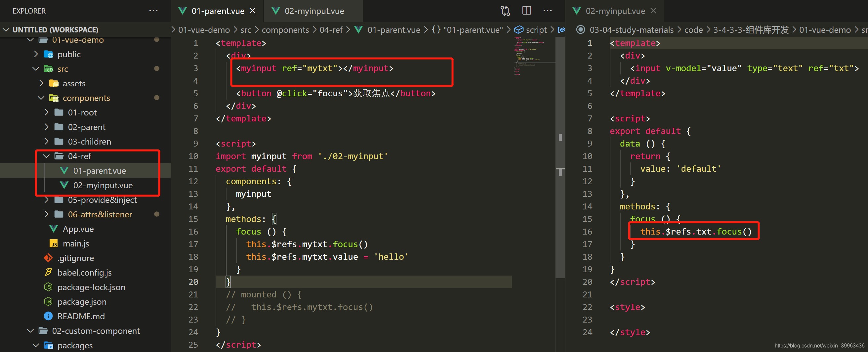Click the Node icon beside package-lock.json
868x352 pixels.
coord(48,287)
